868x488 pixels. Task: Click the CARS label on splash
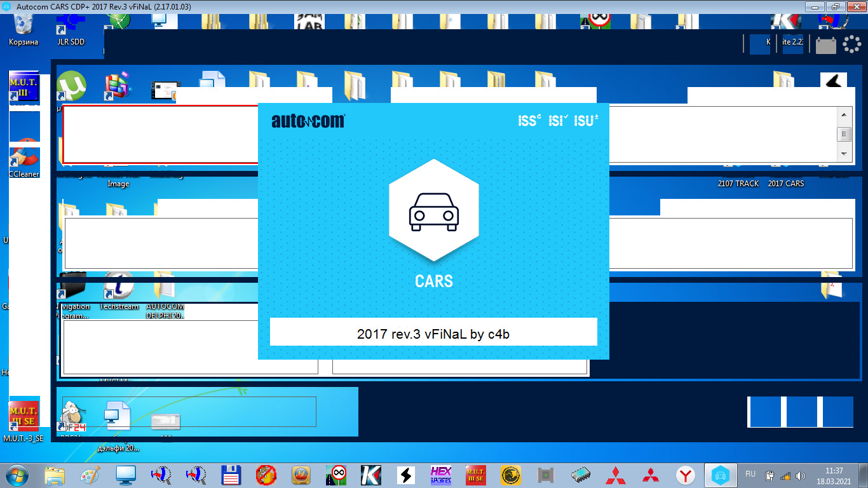tap(433, 281)
